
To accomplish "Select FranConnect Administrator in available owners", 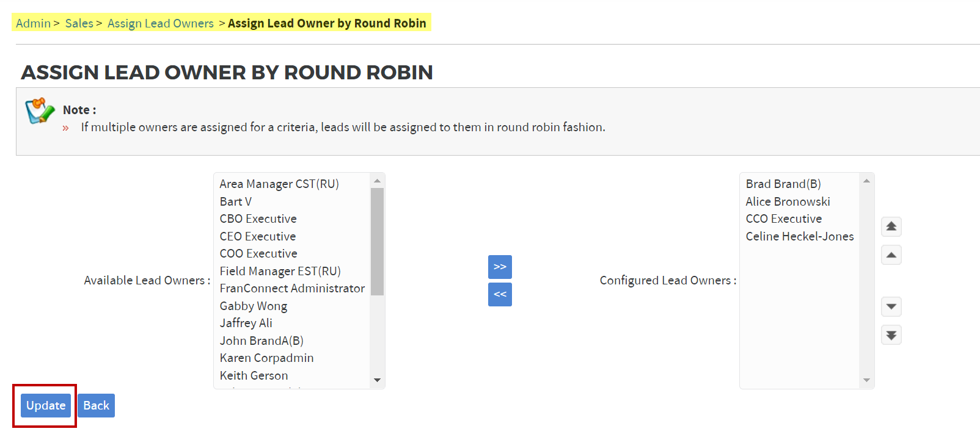I will [x=292, y=288].
